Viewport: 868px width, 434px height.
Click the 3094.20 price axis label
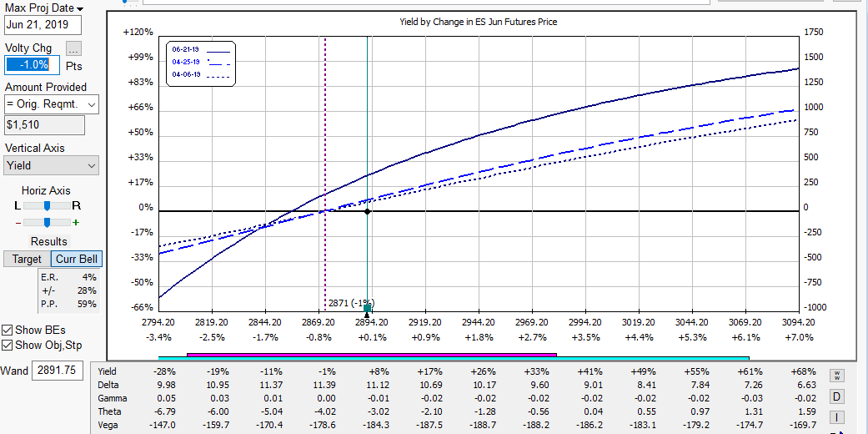pyautogui.click(x=799, y=322)
